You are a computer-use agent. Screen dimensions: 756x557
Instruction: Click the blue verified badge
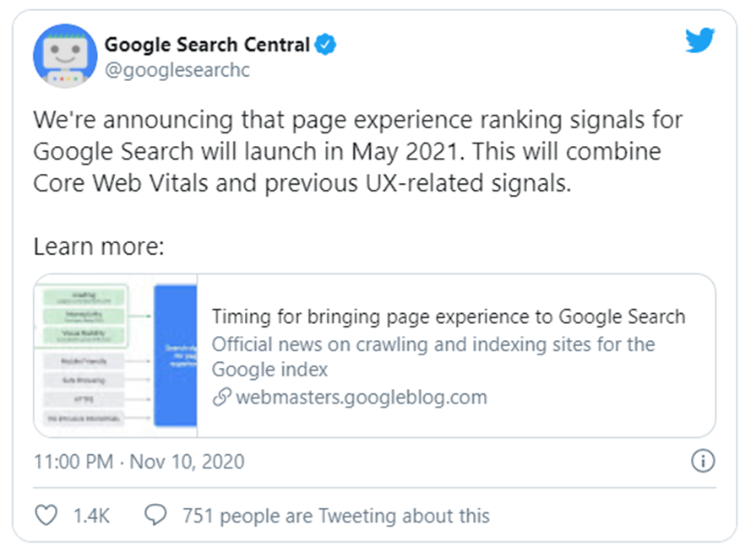(x=325, y=45)
